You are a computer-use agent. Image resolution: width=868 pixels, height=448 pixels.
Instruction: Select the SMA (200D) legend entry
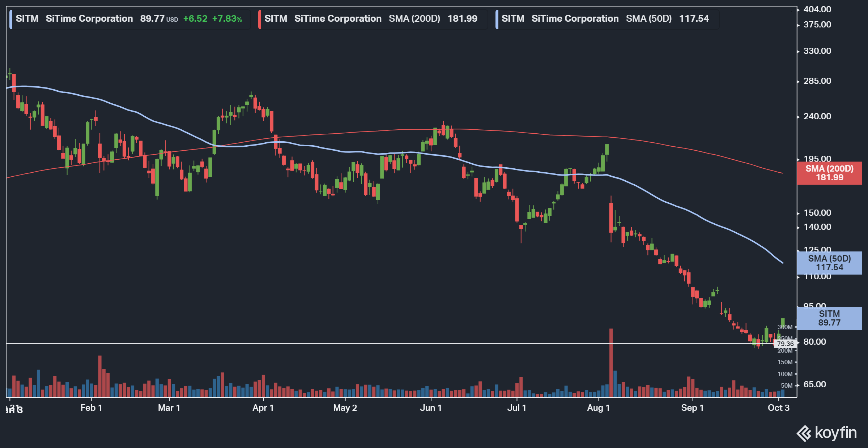click(371, 19)
